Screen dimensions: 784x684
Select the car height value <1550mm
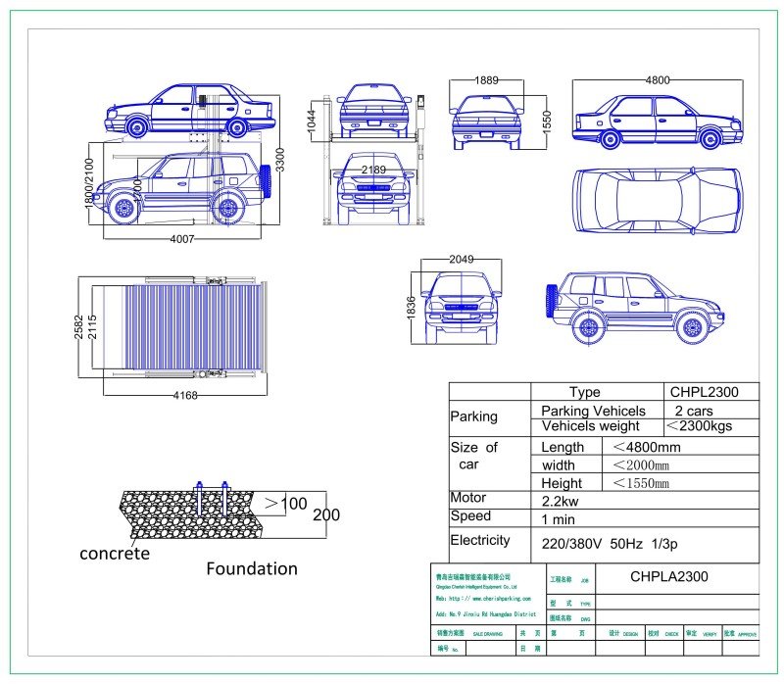(x=641, y=482)
